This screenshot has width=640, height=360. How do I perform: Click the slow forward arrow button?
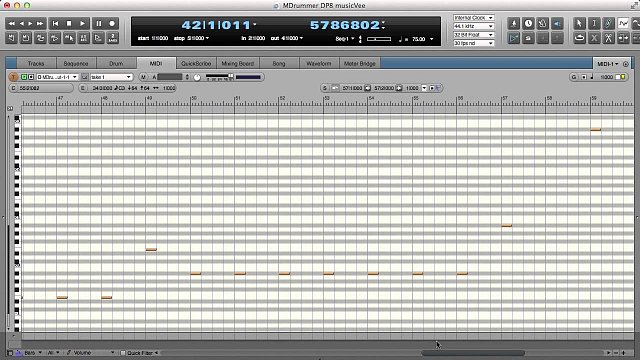coord(31,24)
